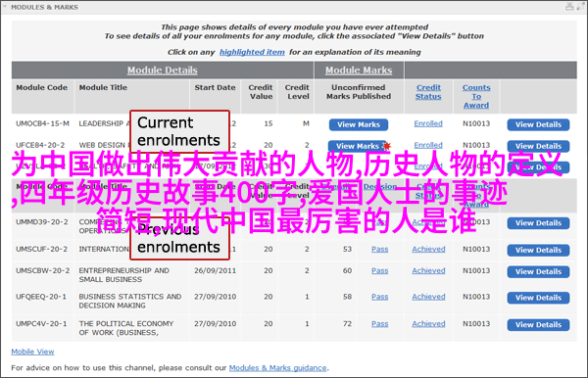Open View Details for UFQEEQ-20-1
The width and height of the screenshot is (588, 378).
point(538,298)
